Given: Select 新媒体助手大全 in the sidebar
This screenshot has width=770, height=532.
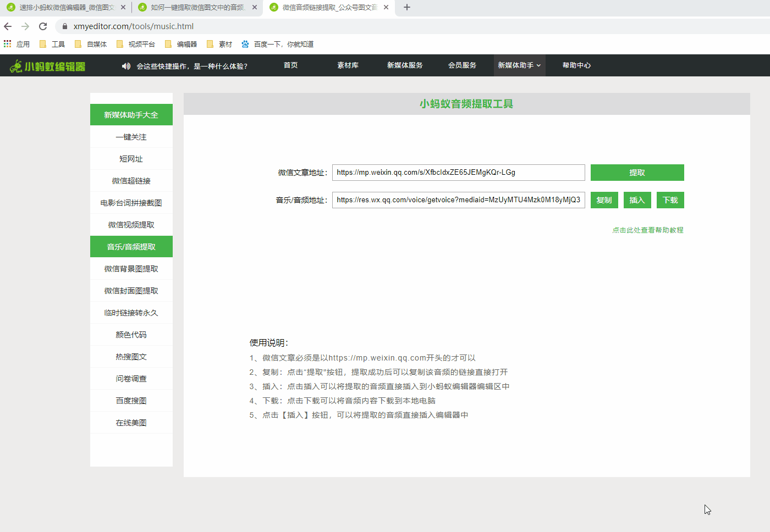Looking at the screenshot, I should click(131, 115).
